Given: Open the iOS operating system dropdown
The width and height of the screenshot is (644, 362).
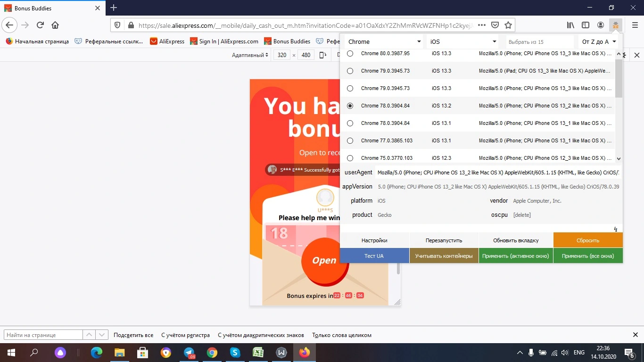Looking at the screenshot, I should tap(462, 42).
